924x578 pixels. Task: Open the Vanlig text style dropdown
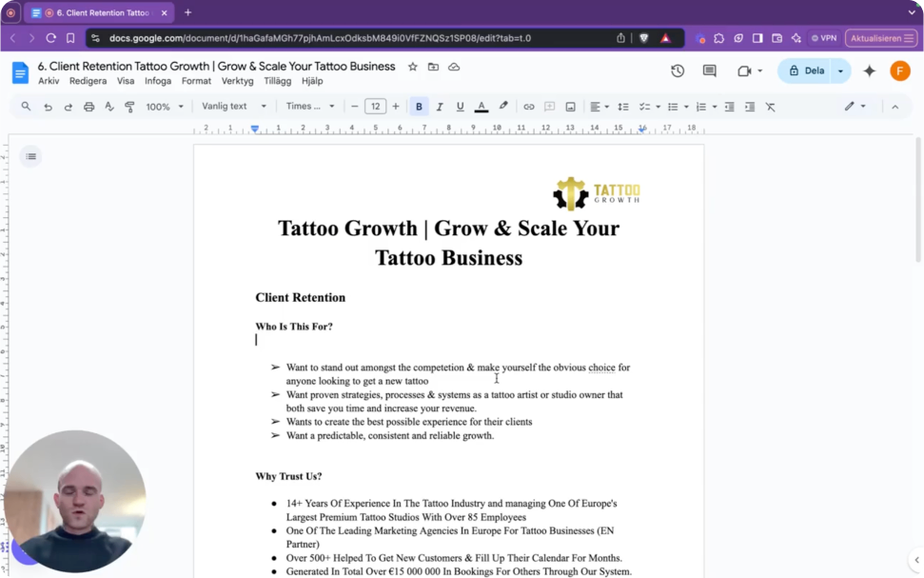click(x=234, y=106)
